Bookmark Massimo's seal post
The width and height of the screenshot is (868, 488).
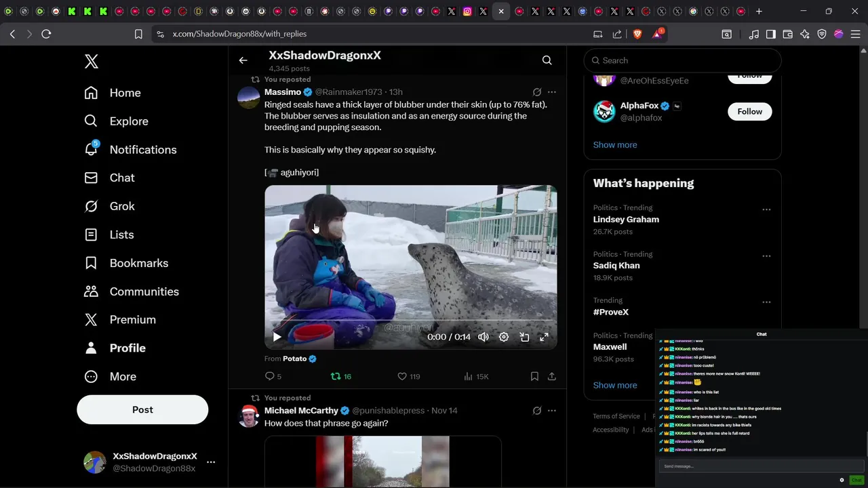[534, 376]
